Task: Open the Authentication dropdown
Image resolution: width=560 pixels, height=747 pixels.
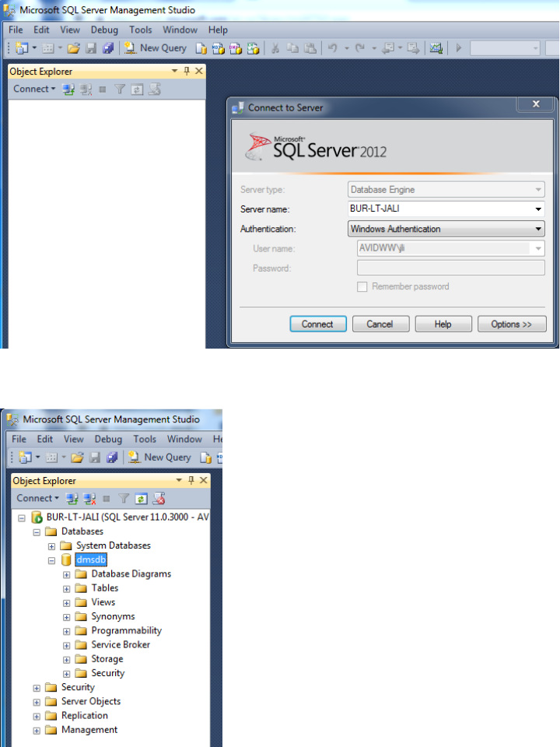Action: [538, 229]
